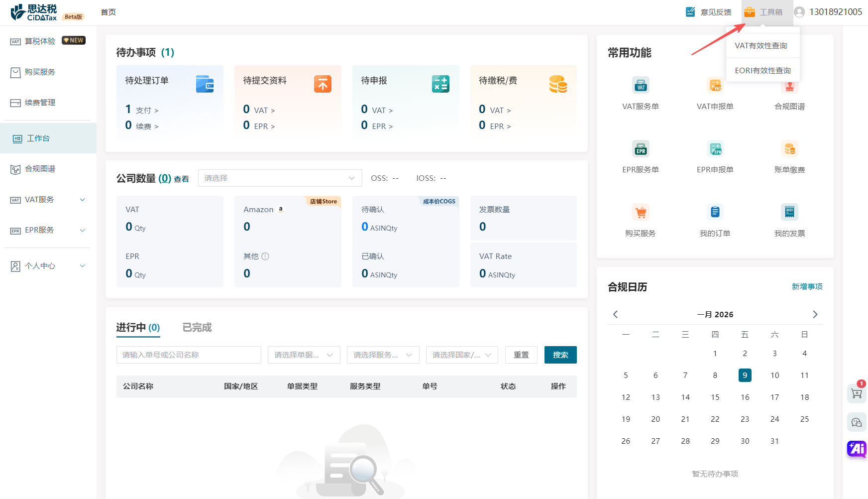Select EORI有效性查询 menu item
This screenshot has height=499, width=868.
[x=762, y=71]
